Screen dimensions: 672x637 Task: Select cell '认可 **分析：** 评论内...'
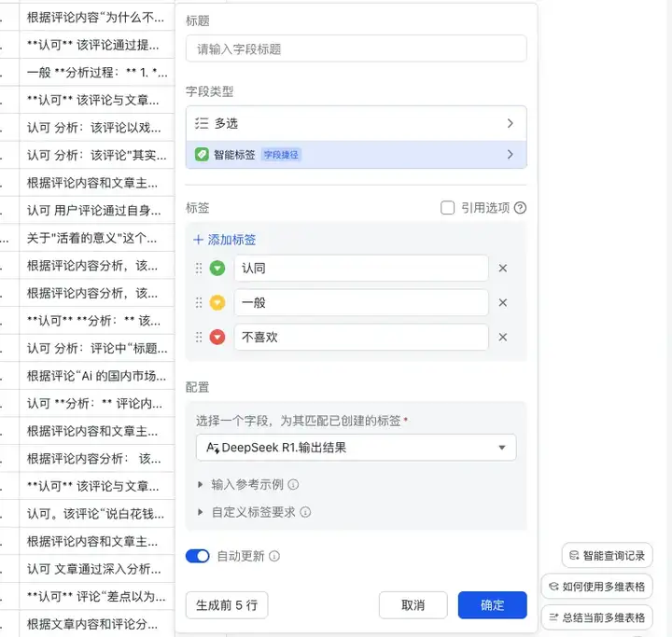[97, 403]
